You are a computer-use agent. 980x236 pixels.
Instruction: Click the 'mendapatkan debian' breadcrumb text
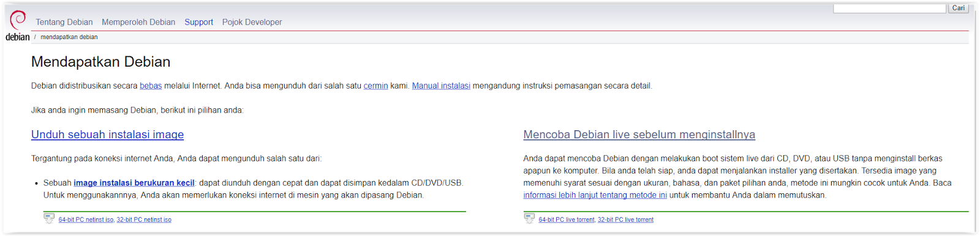69,37
